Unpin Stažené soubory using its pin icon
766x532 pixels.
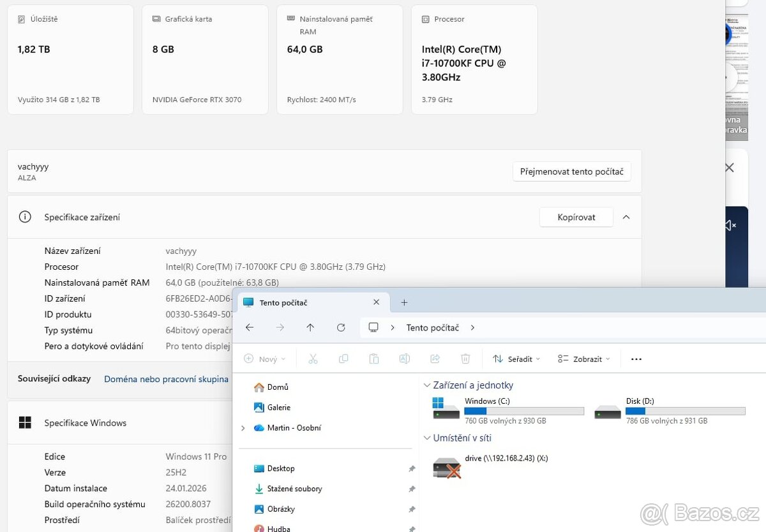click(x=412, y=489)
